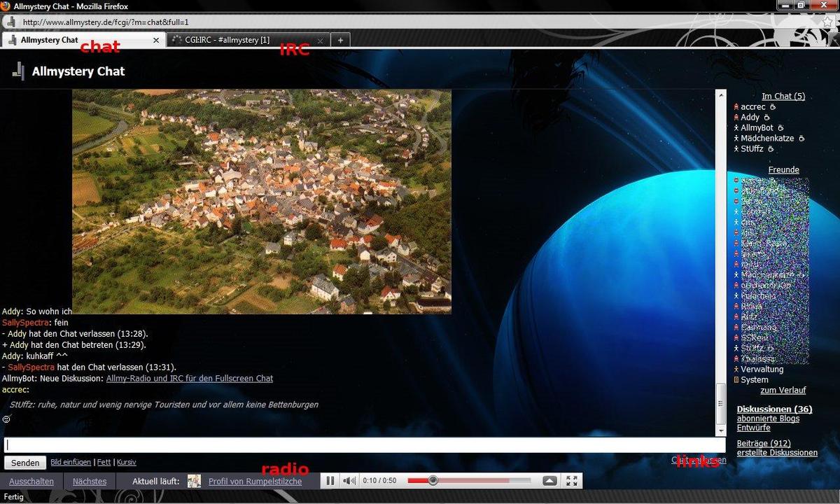Select user StUffz in chat list

coord(752,149)
